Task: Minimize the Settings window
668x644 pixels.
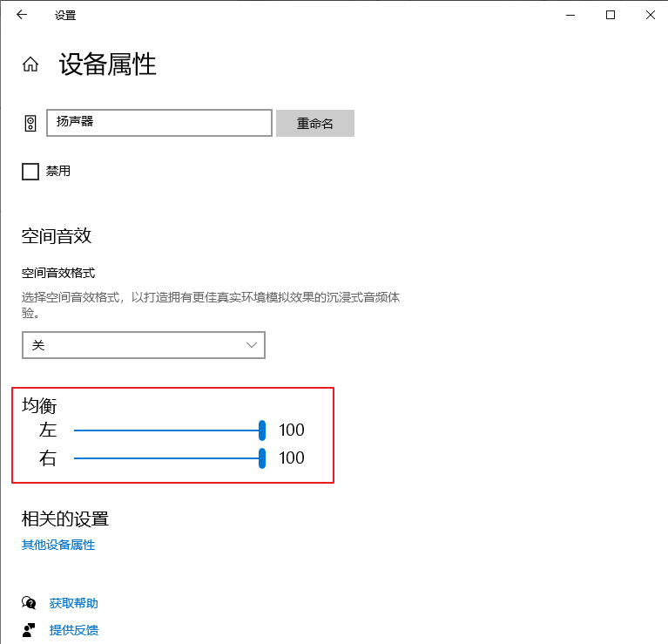Action: click(x=570, y=15)
